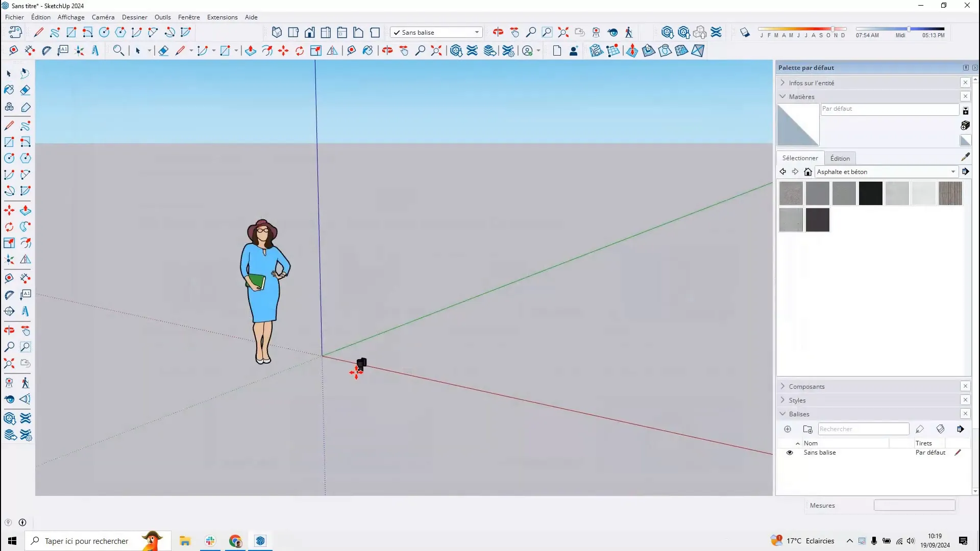Viewport: 980px width, 551px height.
Task: Switch to materials Sélectionner tab
Action: point(800,158)
